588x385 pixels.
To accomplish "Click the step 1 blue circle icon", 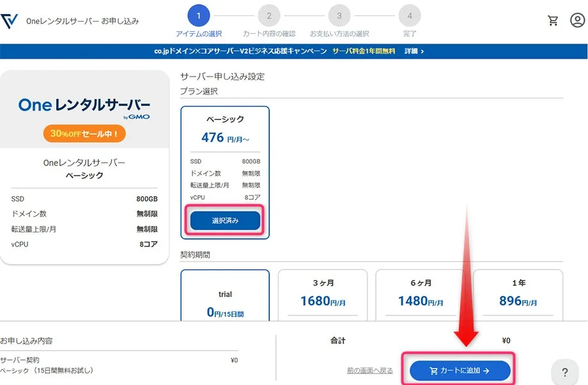I will [x=198, y=16].
